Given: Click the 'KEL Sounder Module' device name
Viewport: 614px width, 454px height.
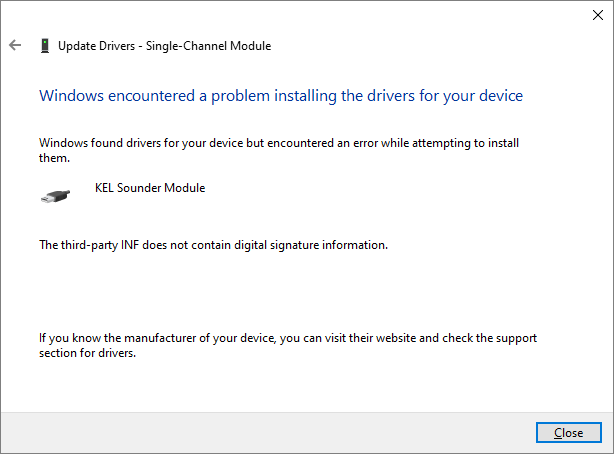Looking at the screenshot, I should coord(150,188).
